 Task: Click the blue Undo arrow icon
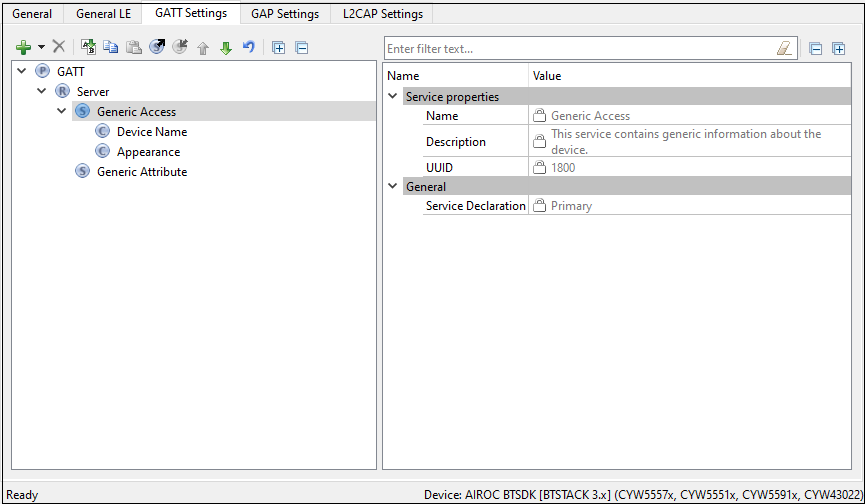pos(249,47)
